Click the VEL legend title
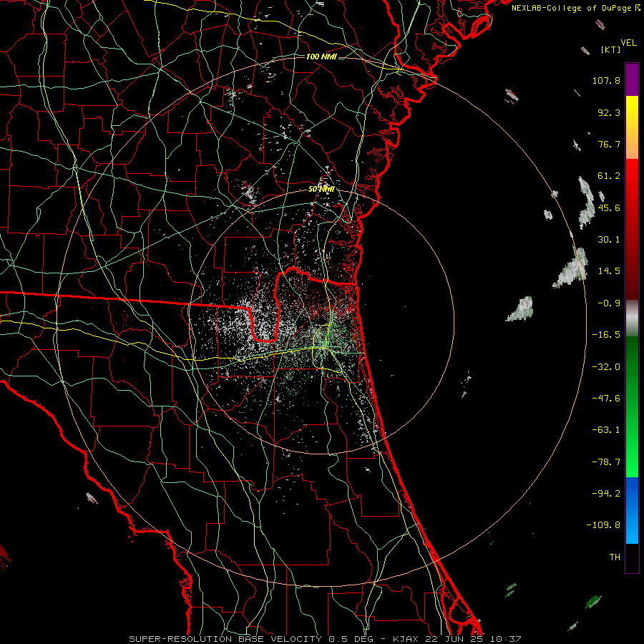 (x=628, y=43)
